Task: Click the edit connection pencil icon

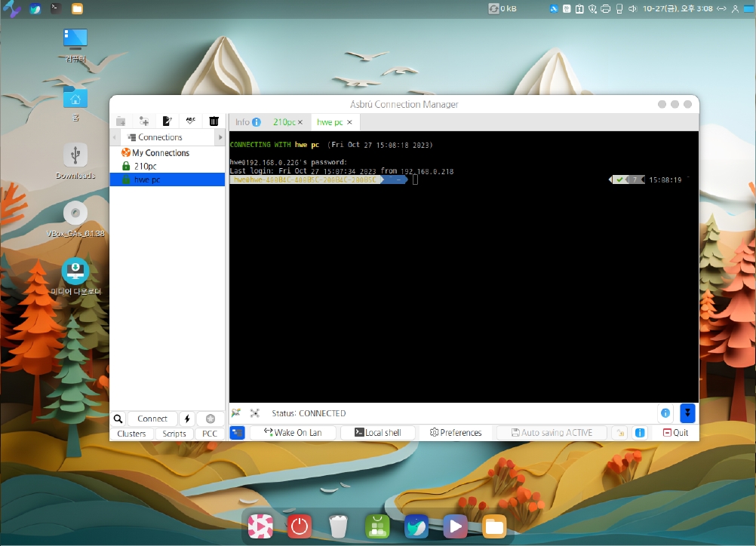Action: pyautogui.click(x=167, y=121)
